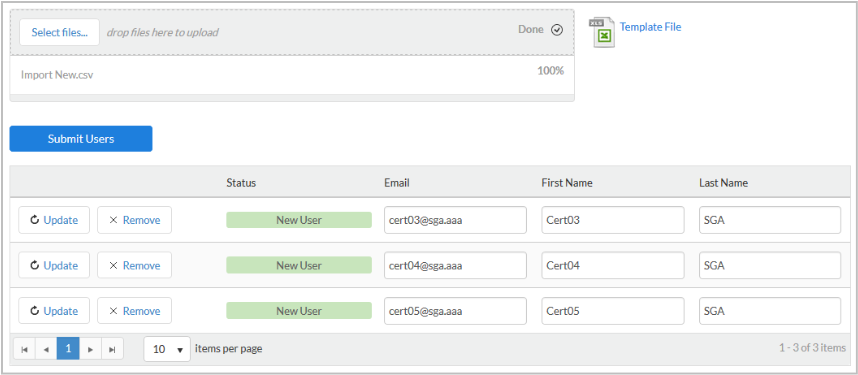
Task: Go to first page in pager
Action: 25,349
